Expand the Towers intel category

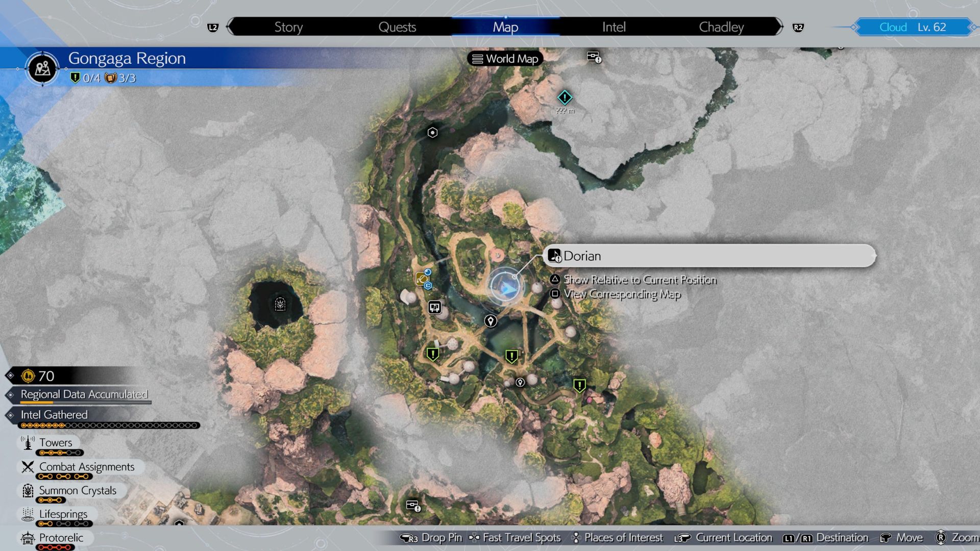[56, 443]
